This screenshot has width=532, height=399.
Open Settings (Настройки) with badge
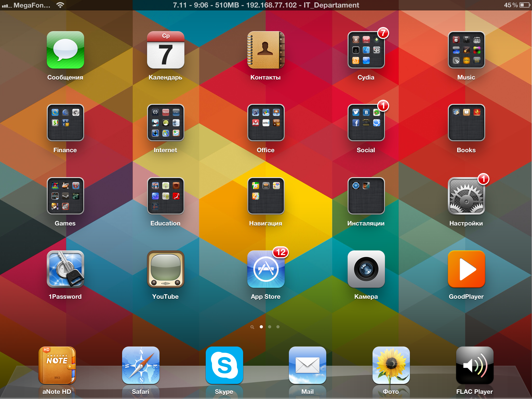click(x=466, y=196)
